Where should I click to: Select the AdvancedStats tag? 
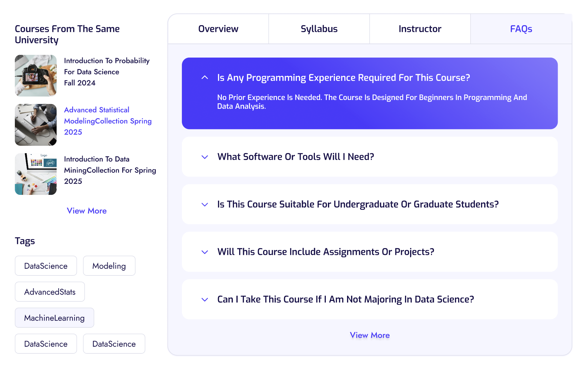50,292
